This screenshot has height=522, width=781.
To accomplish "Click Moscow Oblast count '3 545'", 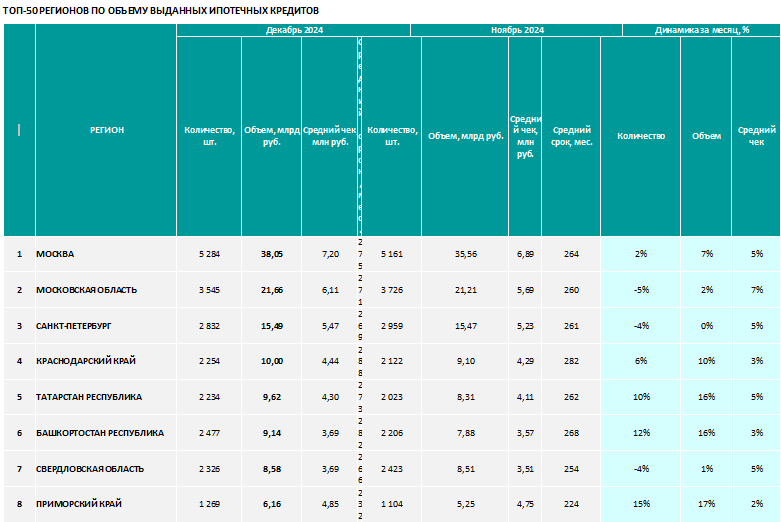I will [x=209, y=290].
